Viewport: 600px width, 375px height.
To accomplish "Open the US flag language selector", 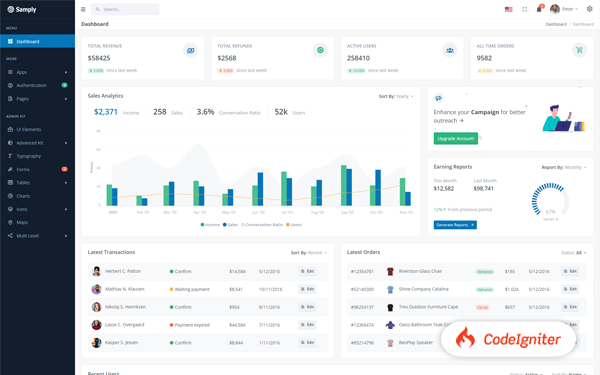I will click(x=509, y=9).
